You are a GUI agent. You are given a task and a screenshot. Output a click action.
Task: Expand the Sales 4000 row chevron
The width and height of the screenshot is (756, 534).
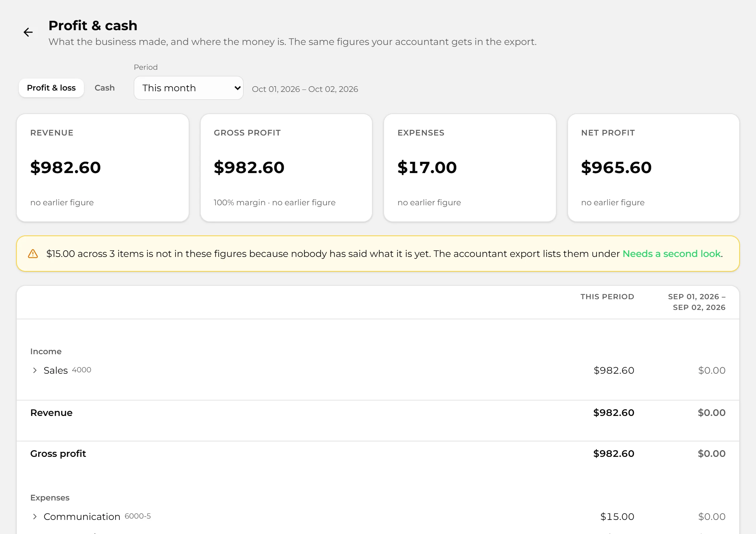tap(35, 370)
